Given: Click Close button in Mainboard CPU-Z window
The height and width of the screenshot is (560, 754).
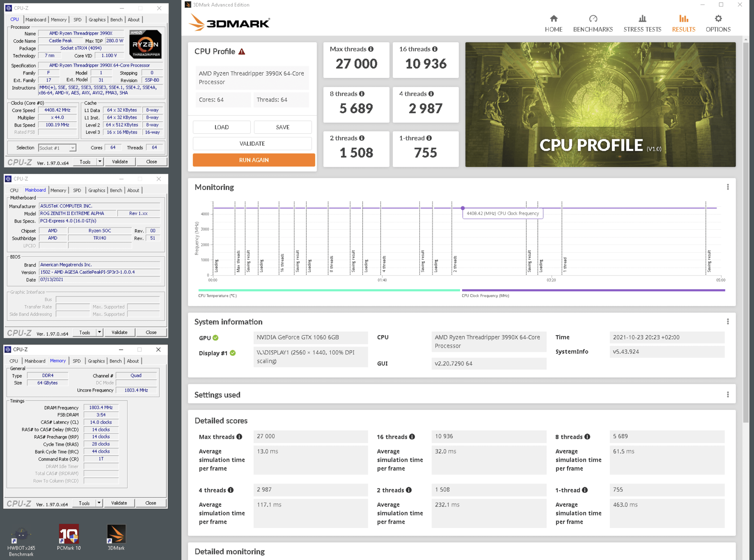Looking at the screenshot, I should pyautogui.click(x=151, y=333).
